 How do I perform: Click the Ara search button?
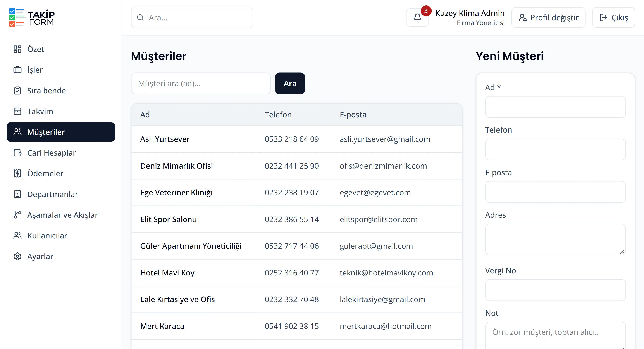tap(290, 84)
